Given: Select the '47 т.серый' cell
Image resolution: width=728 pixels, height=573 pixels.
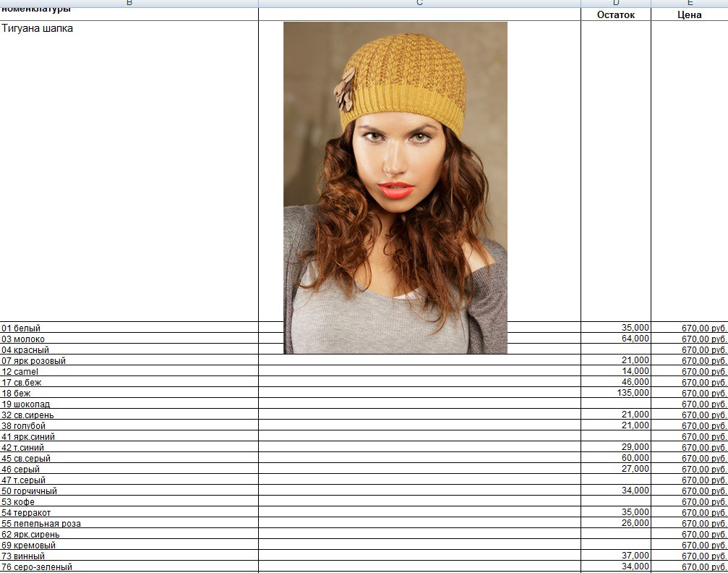Looking at the screenshot, I should 129,479.
